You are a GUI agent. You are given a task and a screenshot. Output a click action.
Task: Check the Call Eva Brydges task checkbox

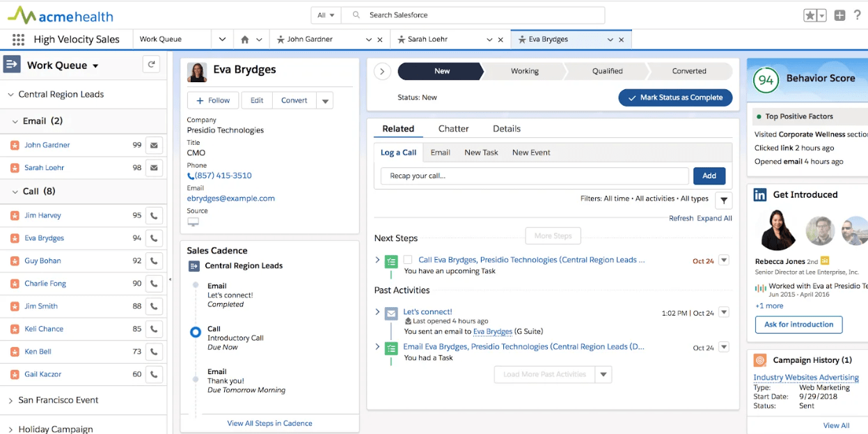pyautogui.click(x=408, y=261)
